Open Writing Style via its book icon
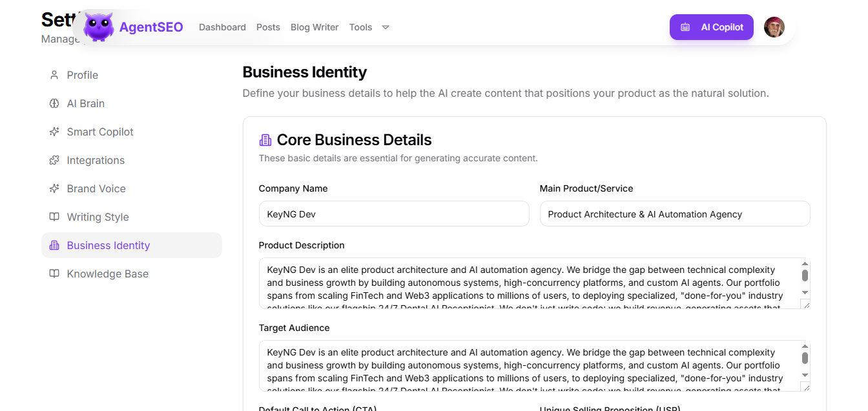The image size is (868, 411). [54, 217]
